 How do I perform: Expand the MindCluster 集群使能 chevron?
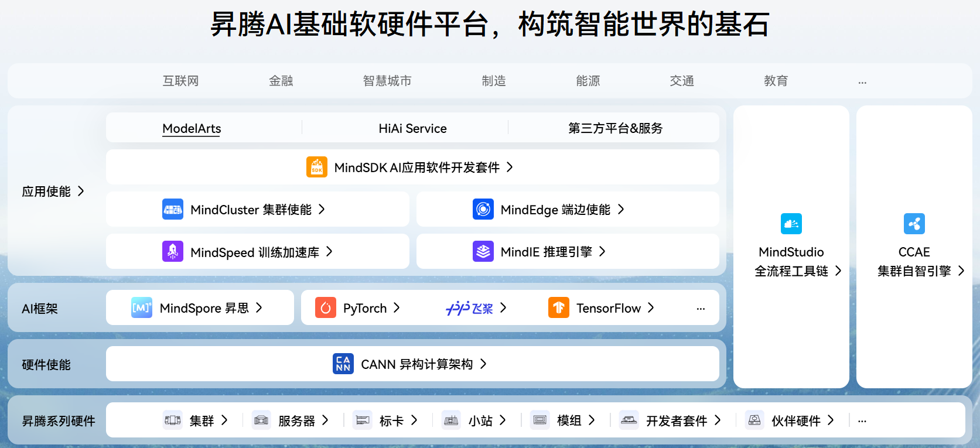click(x=322, y=209)
